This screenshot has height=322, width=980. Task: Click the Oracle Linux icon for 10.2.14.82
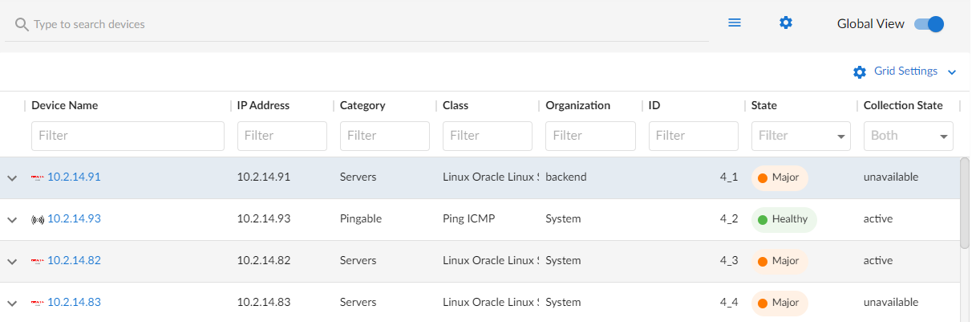point(38,261)
